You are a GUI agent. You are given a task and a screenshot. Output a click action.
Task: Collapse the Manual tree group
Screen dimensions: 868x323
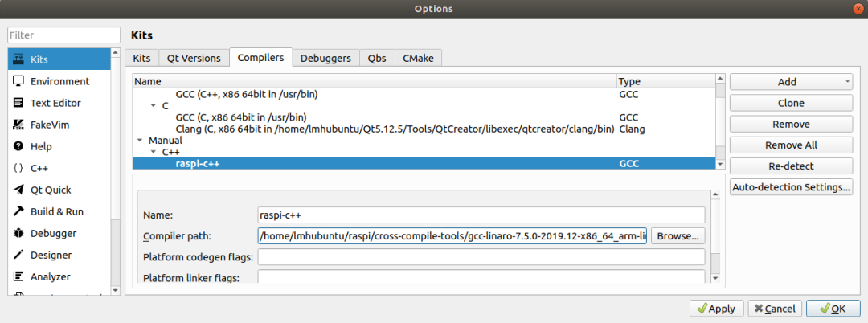(x=141, y=141)
